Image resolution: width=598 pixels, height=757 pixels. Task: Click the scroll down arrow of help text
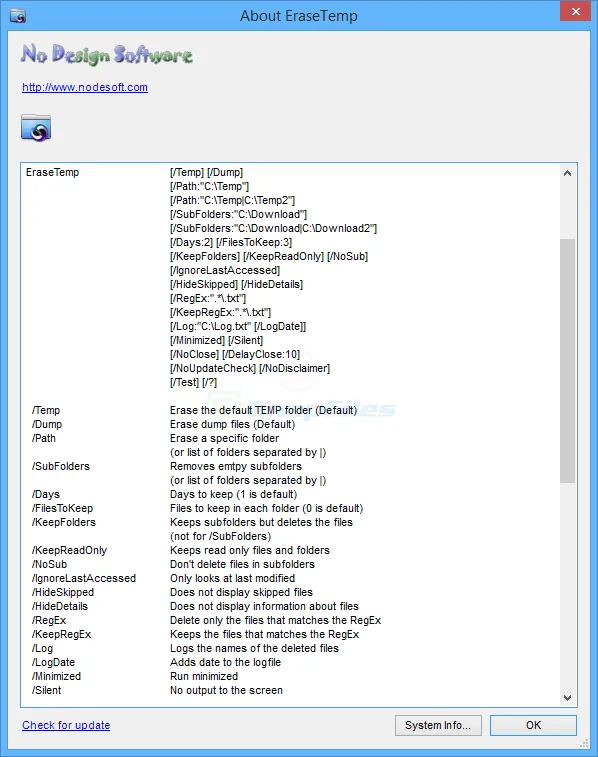pos(568,698)
